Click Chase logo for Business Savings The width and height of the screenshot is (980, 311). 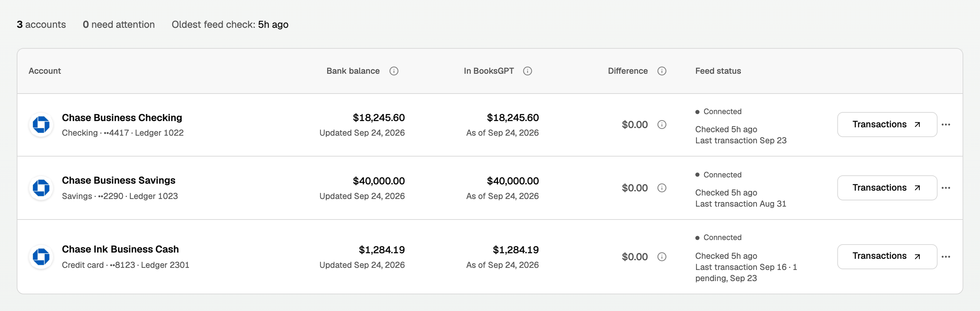pyautogui.click(x=41, y=188)
